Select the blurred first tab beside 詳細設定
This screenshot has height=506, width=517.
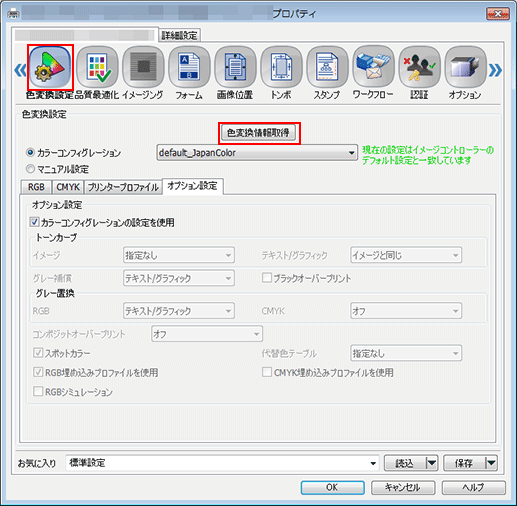click(x=85, y=35)
